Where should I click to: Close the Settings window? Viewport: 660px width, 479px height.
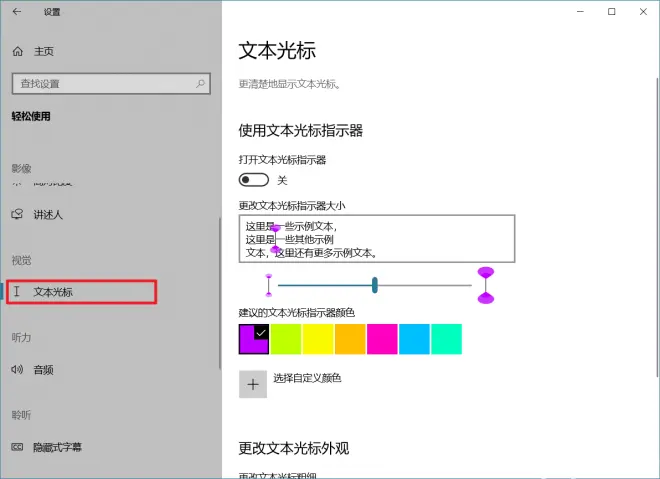pyautogui.click(x=643, y=12)
